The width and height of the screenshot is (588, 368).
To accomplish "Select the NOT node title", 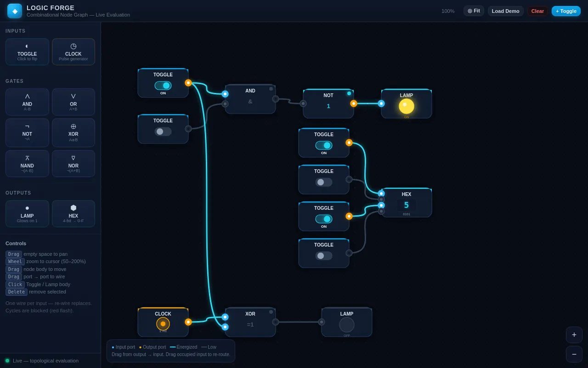I will pyautogui.click(x=328, y=96).
